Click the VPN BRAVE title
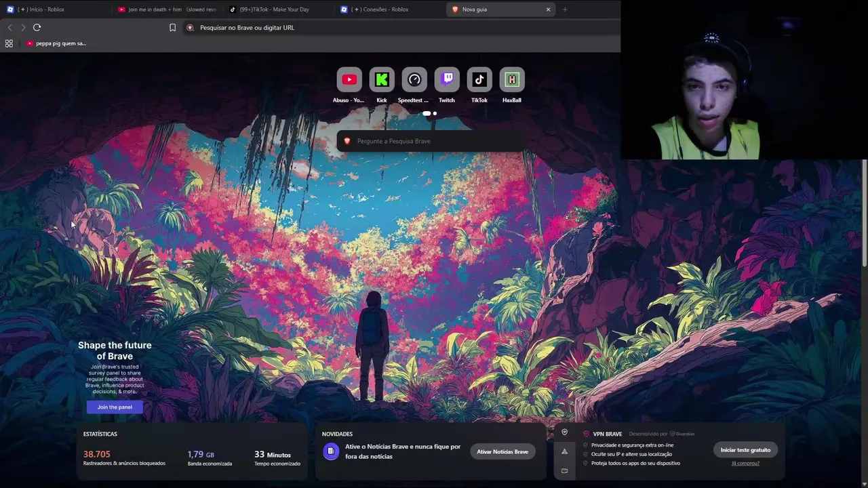The image size is (868, 488). pyautogui.click(x=608, y=434)
